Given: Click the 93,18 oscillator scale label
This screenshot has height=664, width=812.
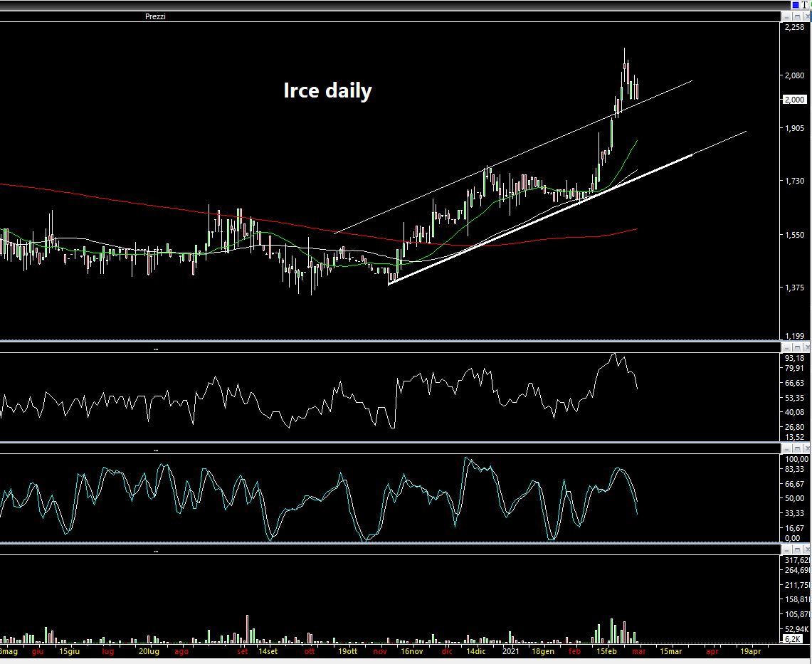Looking at the screenshot, I should (794, 358).
